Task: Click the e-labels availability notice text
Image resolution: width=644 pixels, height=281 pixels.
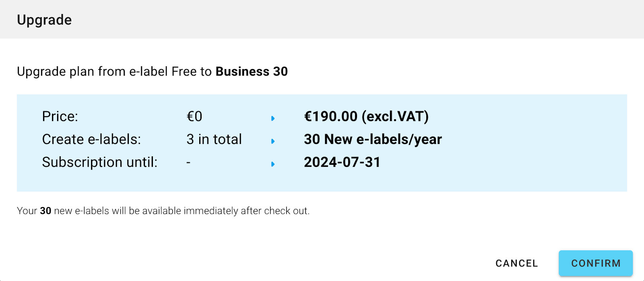Action: pyautogui.click(x=163, y=210)
